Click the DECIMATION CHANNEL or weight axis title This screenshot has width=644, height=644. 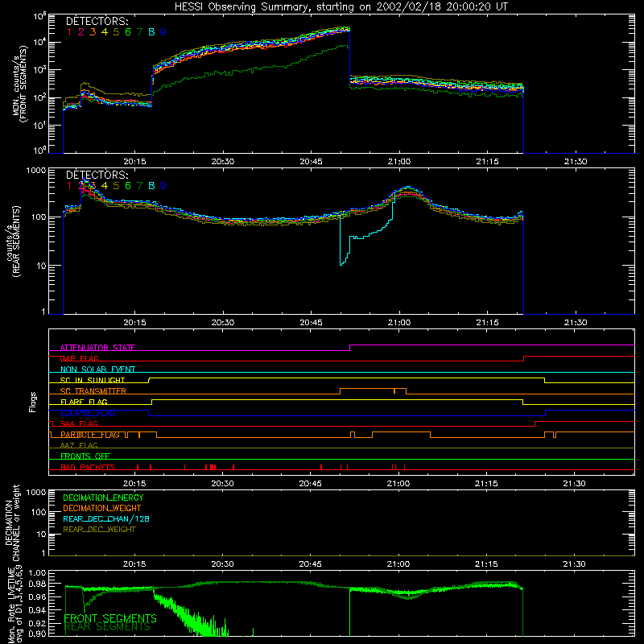point(13,523)
